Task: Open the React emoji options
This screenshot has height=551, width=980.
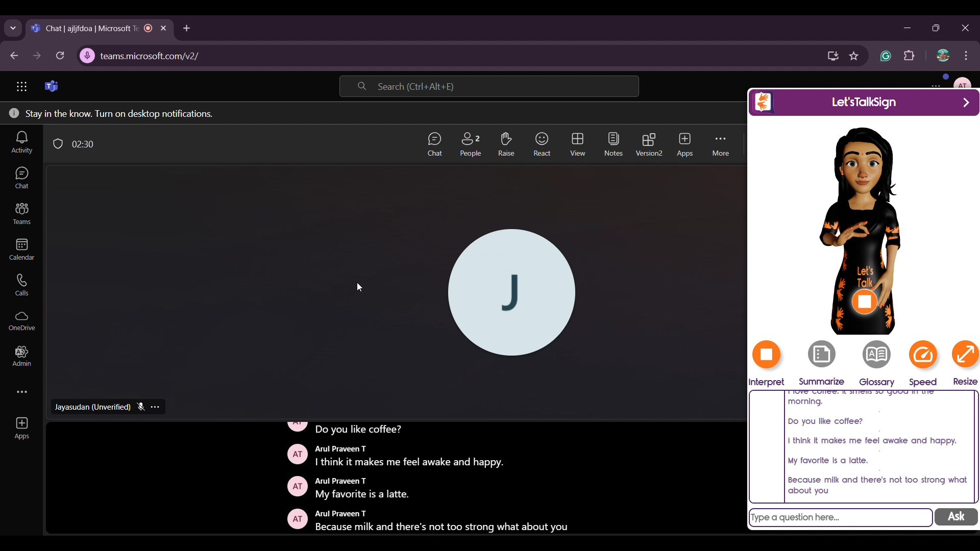Action: [x=542, y=144]
